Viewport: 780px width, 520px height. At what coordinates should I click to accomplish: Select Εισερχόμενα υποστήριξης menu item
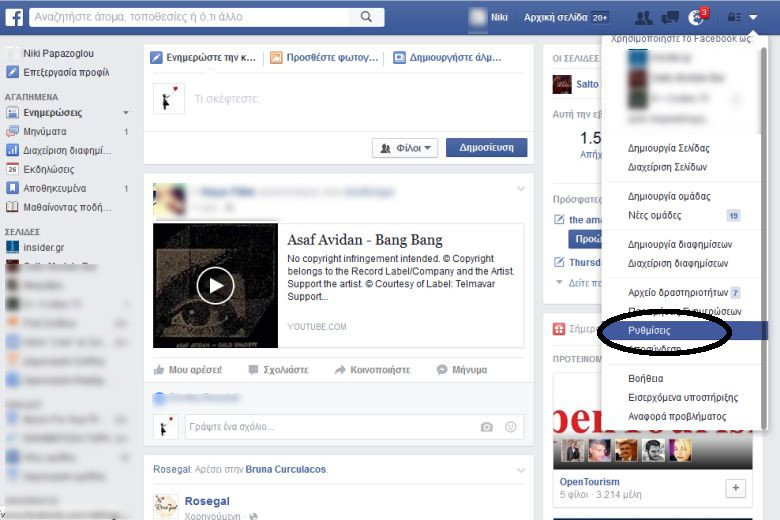click(x=683, y=398)
